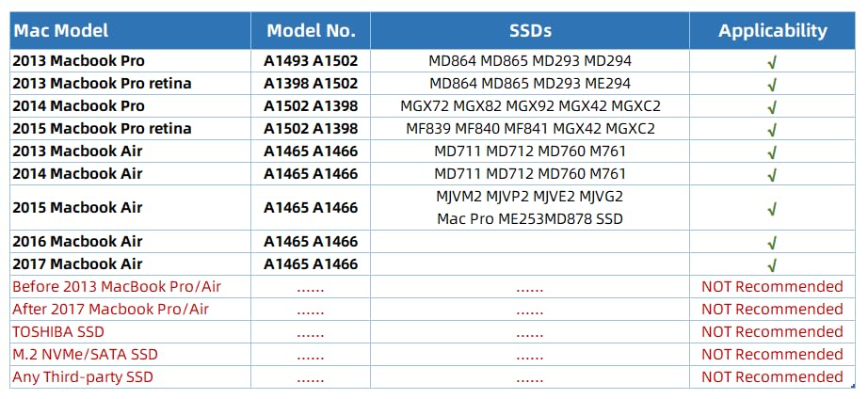Click the Mac Pro ME253MD878 SSD text
Screen dimensions: 868x399
coord(530,219)
